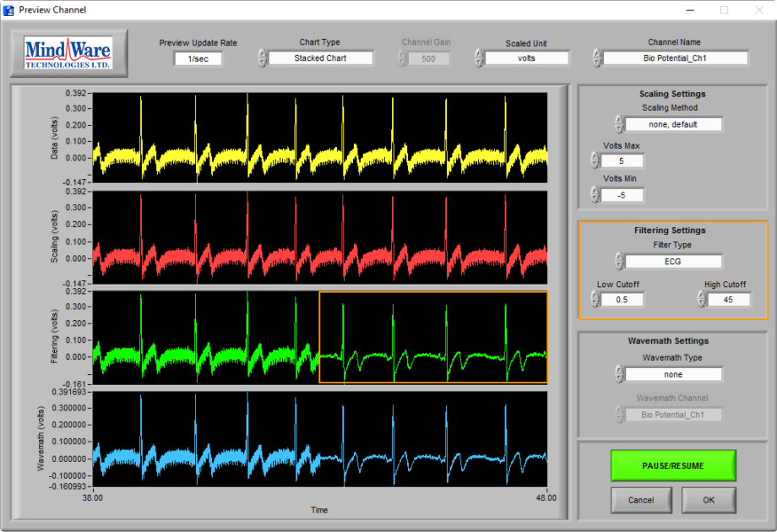The image size is (777, 532).
Task: Click the highlighted region on the green Filtering chart
Action: 432,338
